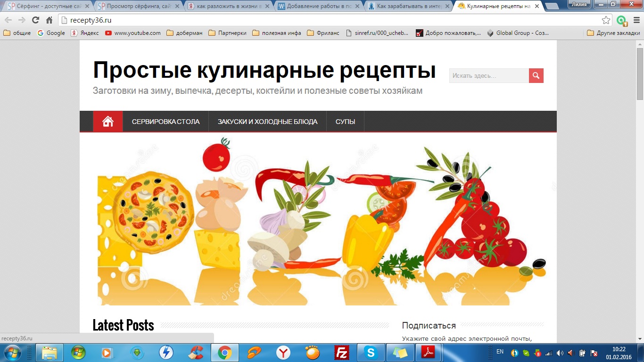Viewport: 644px width, 362px height.
Task: Go to the site home via red house icon
Action: pos(108,122)
